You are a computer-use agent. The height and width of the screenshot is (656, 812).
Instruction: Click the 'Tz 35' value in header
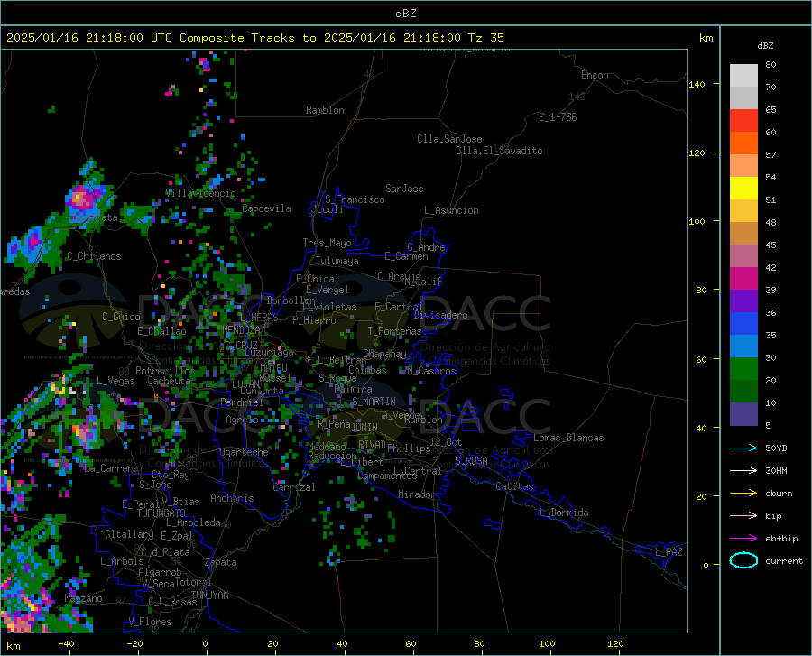point(485,38)
